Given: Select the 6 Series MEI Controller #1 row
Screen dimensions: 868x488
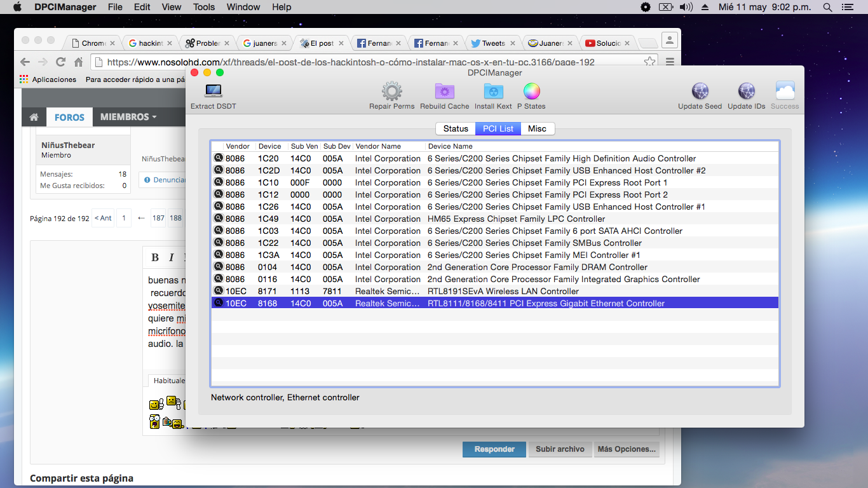Looking at the screenshot, I should tap(495, 255).
